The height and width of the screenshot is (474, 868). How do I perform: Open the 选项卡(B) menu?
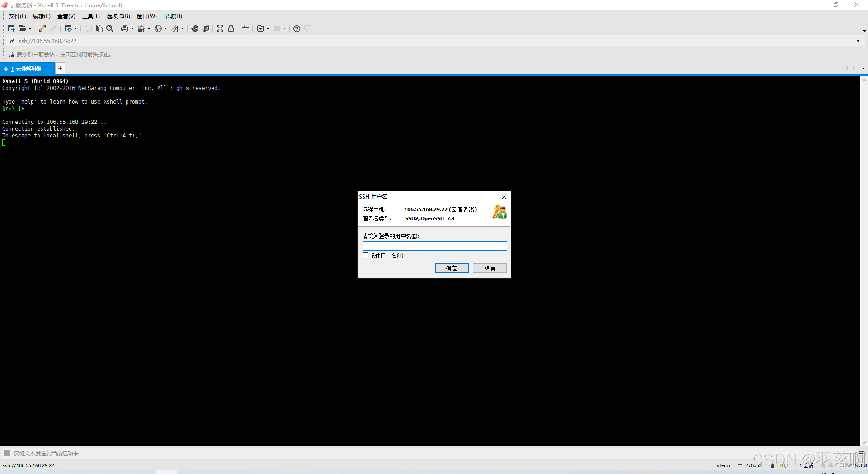pos(118,16)
